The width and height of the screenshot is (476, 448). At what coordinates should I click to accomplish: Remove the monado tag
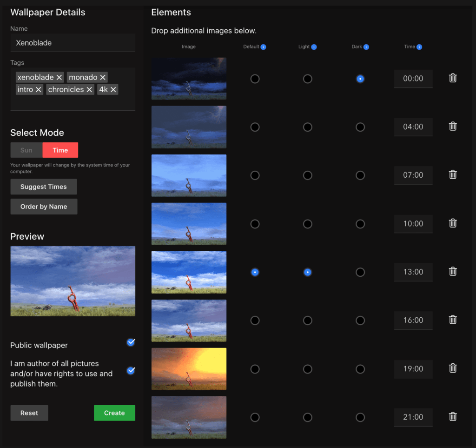[103, 77]
